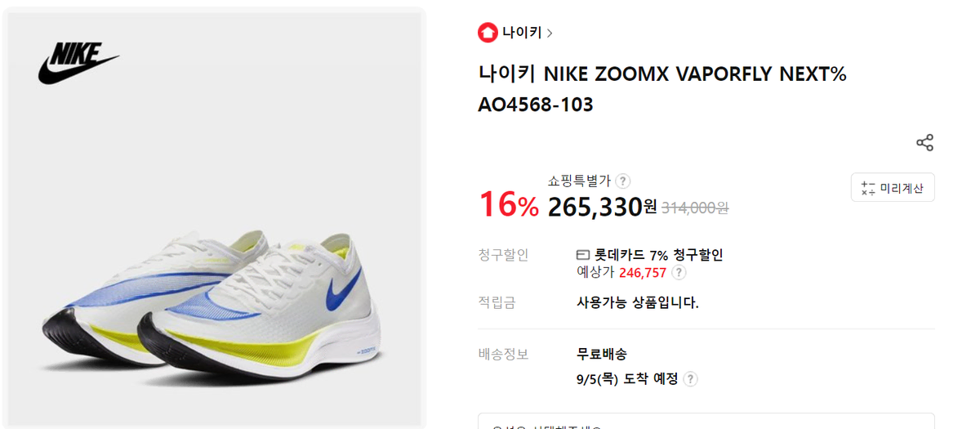Click the sale price 265,330원
Viewport: 980px width, 429px height.
point(602,208)
